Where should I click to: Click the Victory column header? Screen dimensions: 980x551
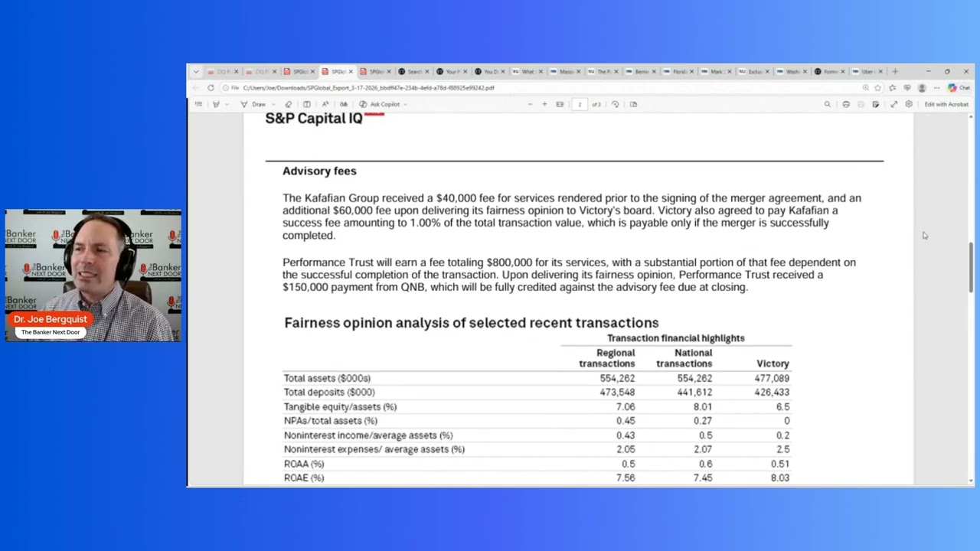coord(773,364)
